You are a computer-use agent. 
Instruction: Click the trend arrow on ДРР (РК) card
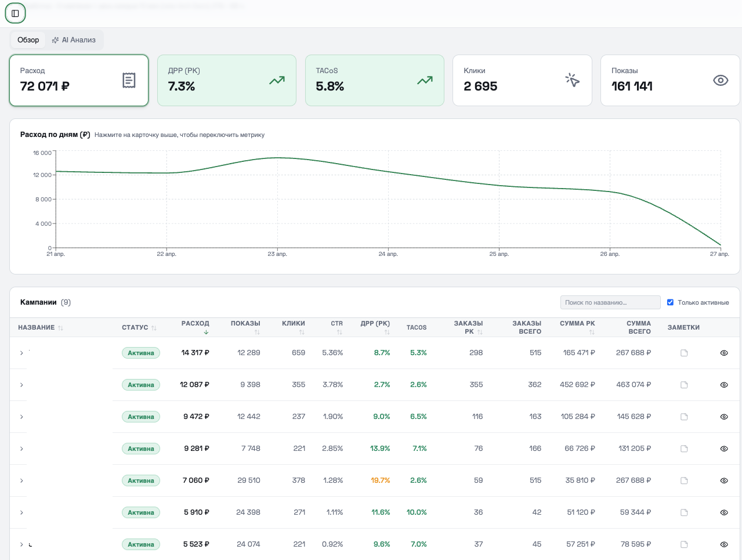tap(277, 81)
